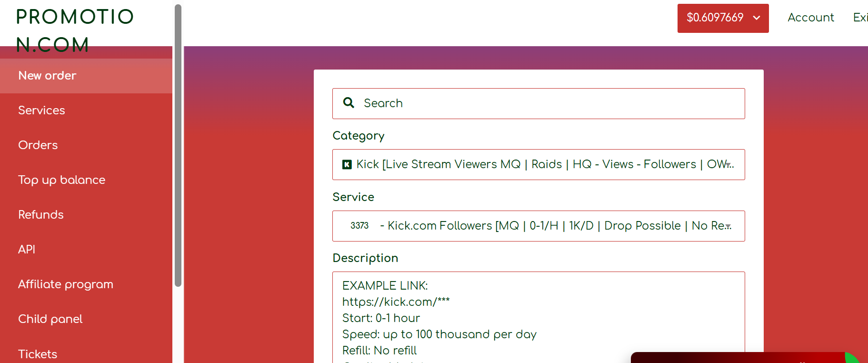Click the balance dropdown chevron icon
This screenshot has width=868, height=363.
pos(757,18)
